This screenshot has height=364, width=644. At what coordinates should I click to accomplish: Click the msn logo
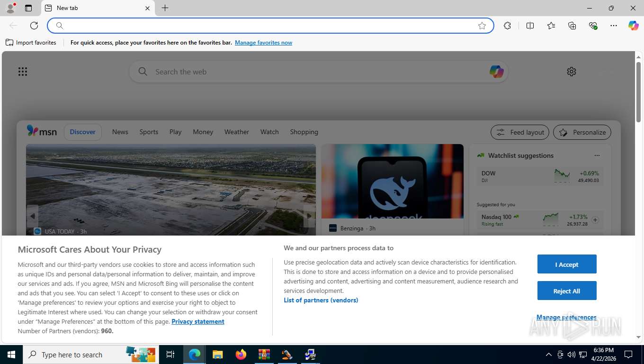pyautogui.click(x=42, y=131)
